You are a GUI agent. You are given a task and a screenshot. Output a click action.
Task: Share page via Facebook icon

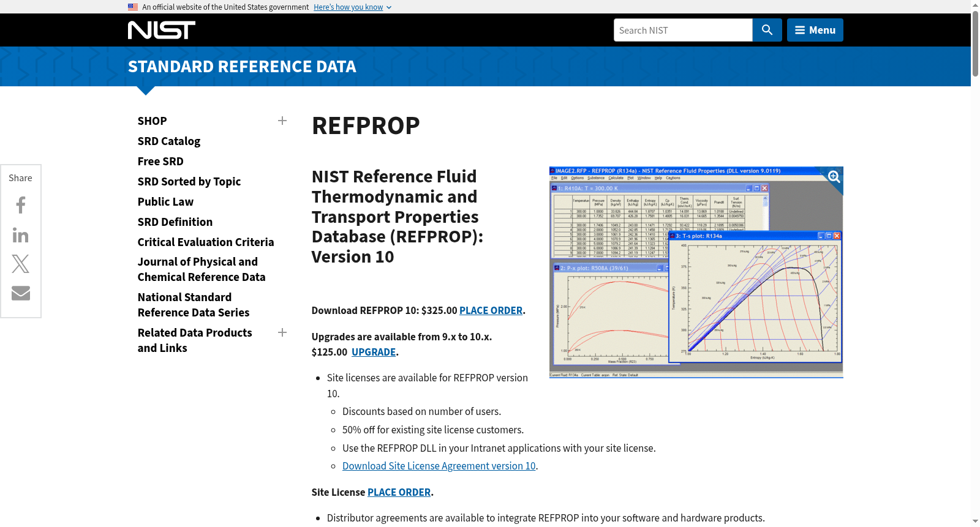tap(21, 205)
